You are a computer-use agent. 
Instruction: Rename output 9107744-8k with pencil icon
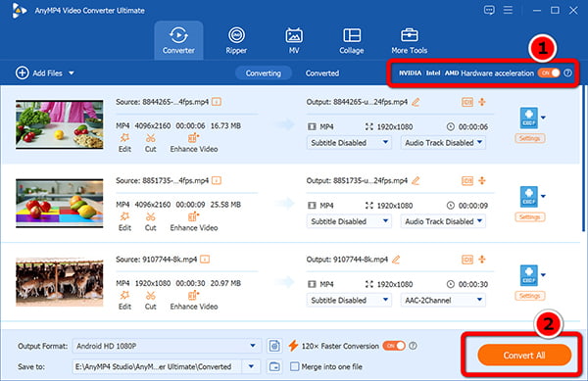[396, 260]
